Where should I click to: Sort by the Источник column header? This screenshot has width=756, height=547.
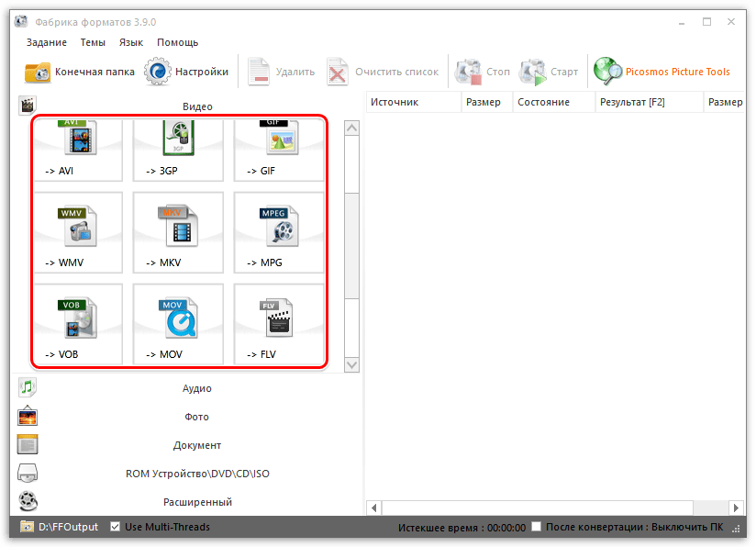tap(414, 102)
